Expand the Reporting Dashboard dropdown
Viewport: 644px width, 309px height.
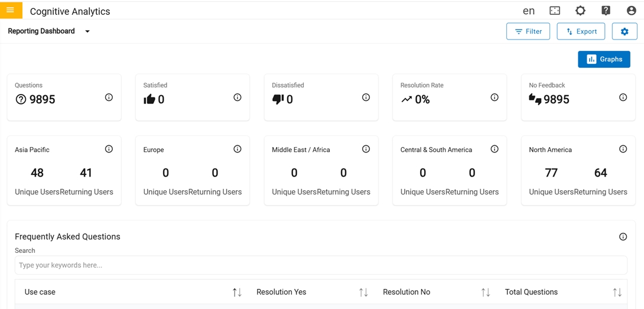(87, 31)
